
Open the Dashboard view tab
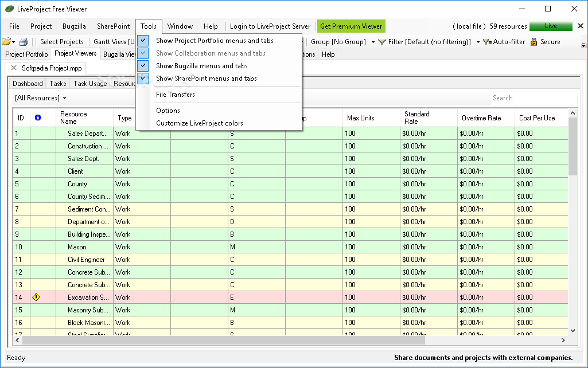point(28,84)
